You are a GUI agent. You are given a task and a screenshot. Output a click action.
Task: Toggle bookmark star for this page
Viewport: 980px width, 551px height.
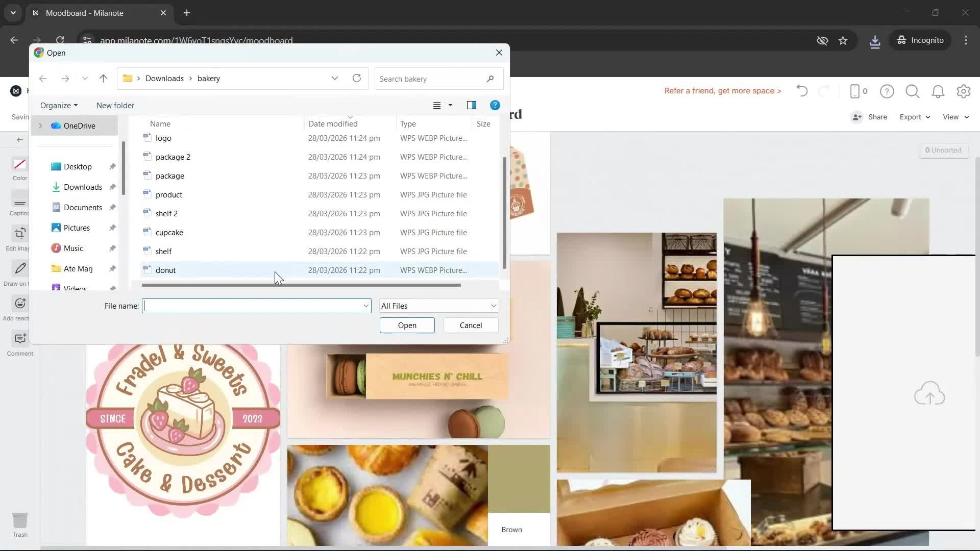point(843,40)
